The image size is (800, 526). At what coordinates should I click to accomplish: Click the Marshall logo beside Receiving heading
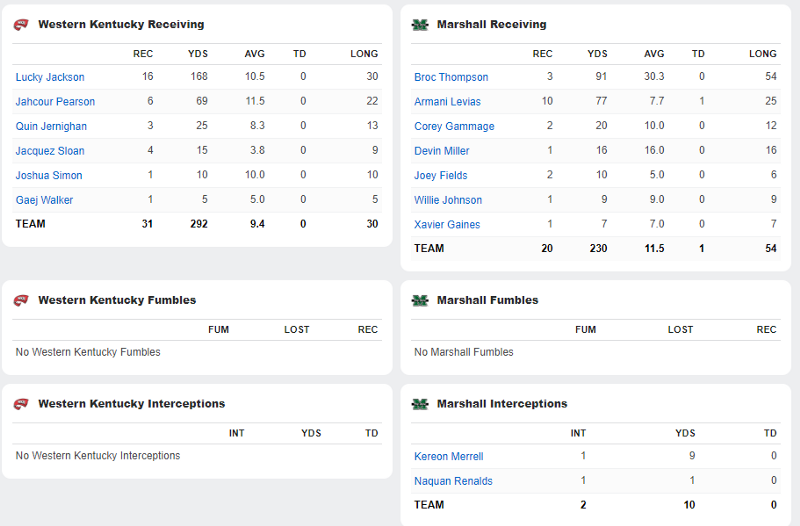pos(420,24)
